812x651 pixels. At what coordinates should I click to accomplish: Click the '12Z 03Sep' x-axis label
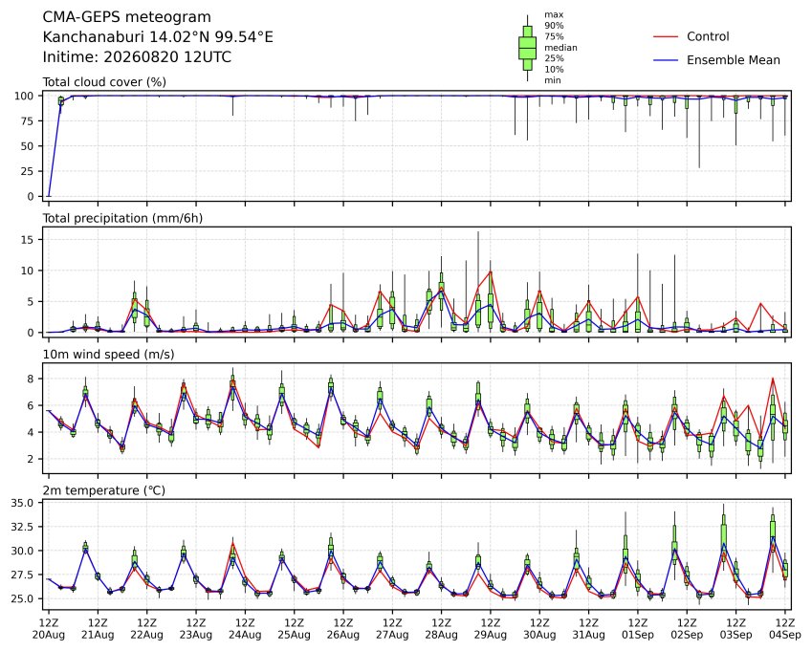point(735,629)
